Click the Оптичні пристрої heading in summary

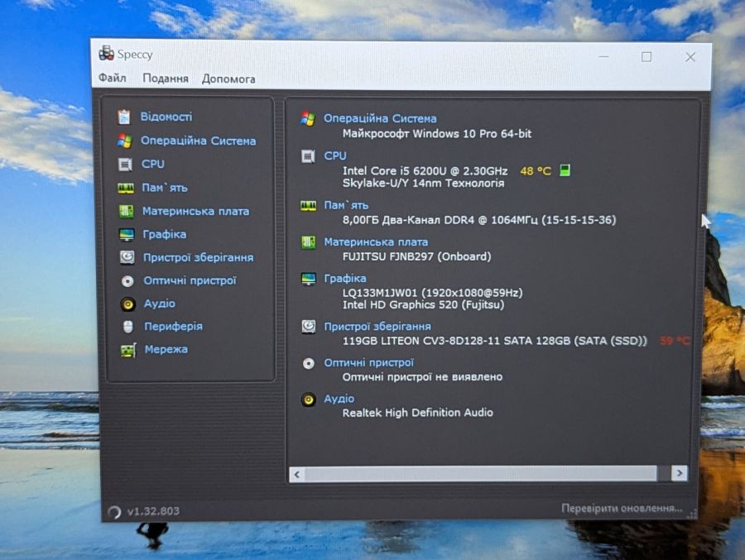point(368,362)
